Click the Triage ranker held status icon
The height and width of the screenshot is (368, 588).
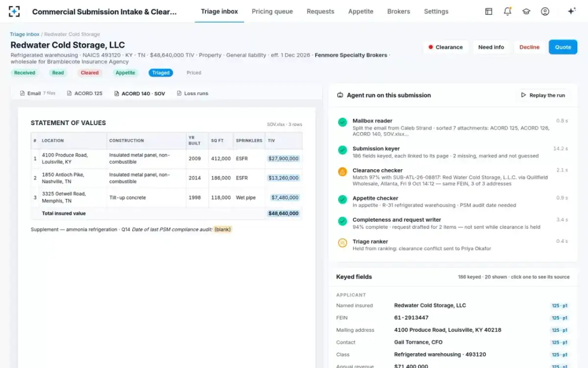pos(343,243)
